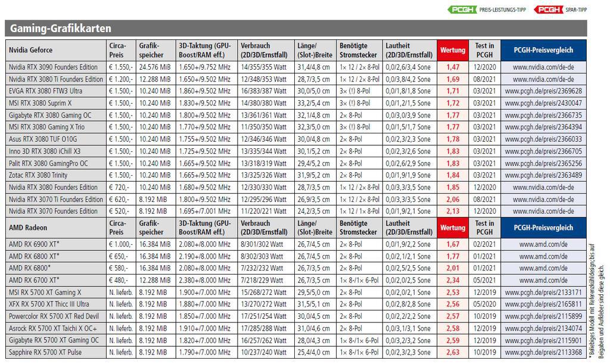Click the red Wertung header in AMD section
610x364 pixels.
click(x=453, y=228)
